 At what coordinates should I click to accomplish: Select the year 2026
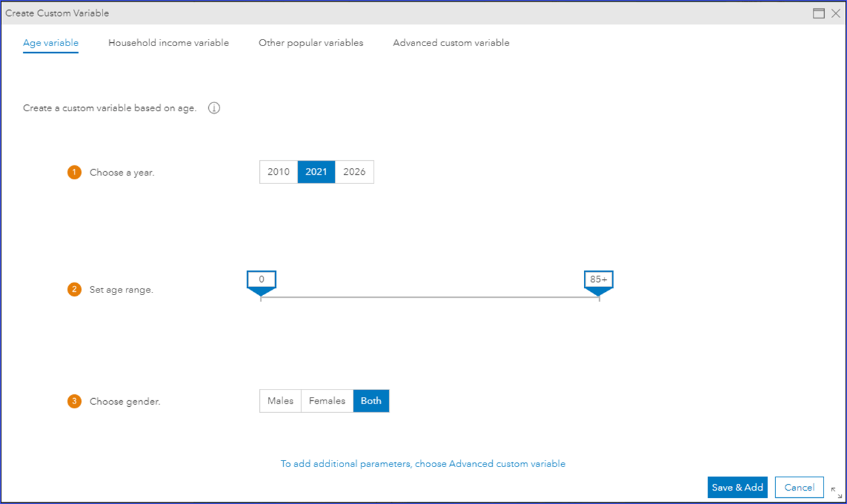coord(354,172)
